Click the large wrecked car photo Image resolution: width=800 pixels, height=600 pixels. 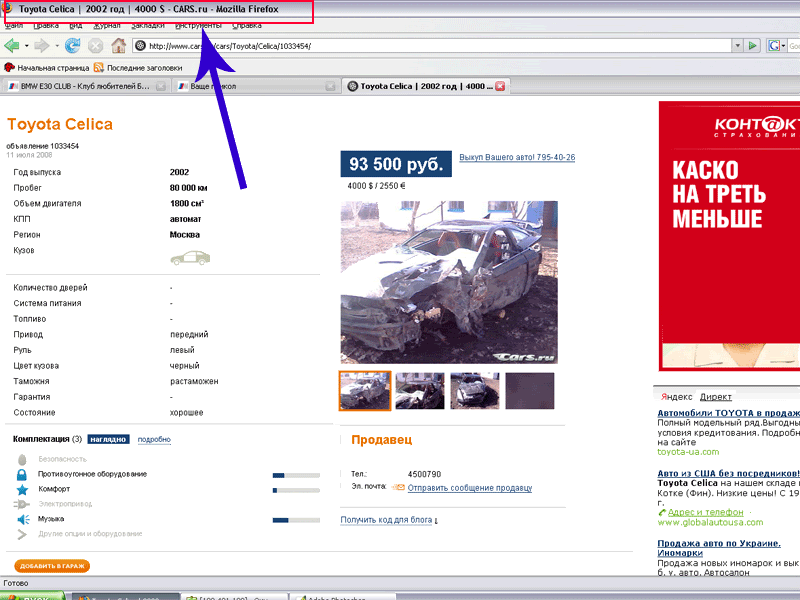tap(449, 282)
